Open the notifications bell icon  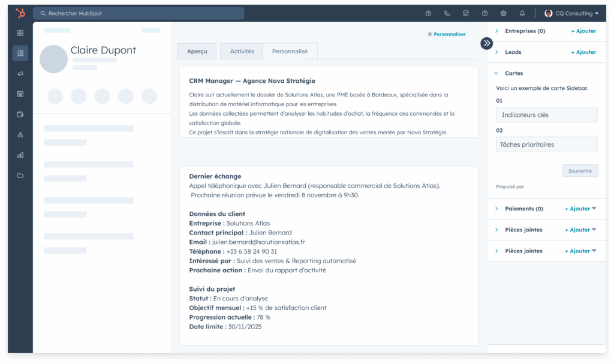[x=522, y=13]
